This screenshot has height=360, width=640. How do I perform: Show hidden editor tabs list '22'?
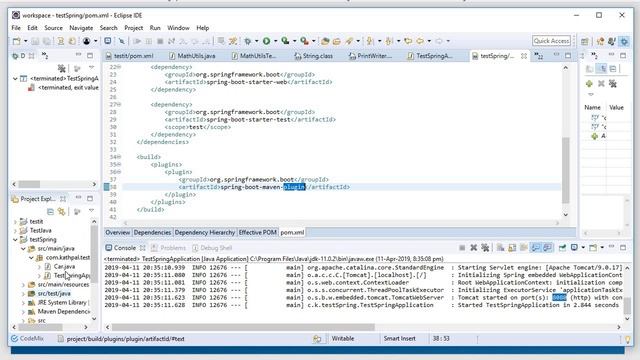pos(539,56)
